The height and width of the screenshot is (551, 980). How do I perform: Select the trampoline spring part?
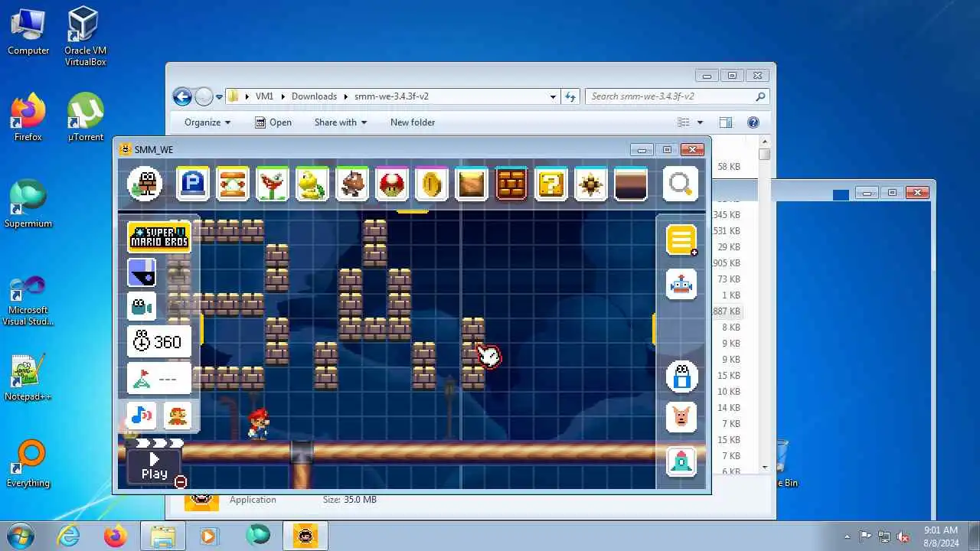pos(233,184)
